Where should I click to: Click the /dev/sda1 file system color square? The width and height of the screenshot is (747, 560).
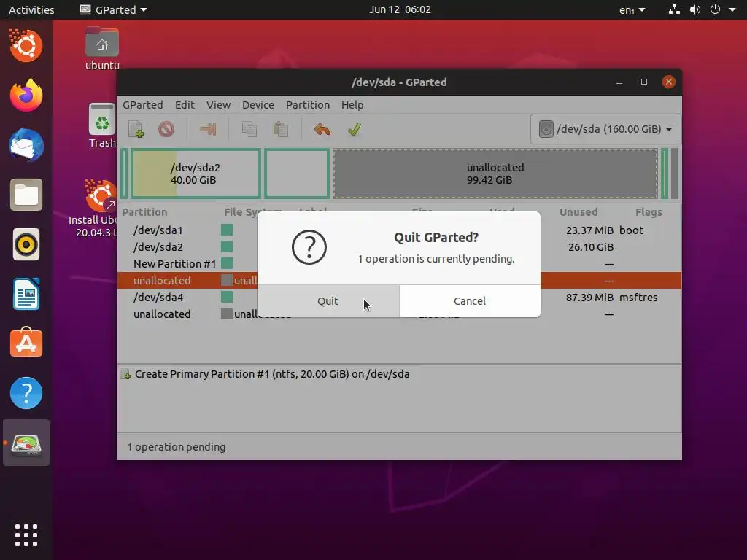tap(227, 230)
